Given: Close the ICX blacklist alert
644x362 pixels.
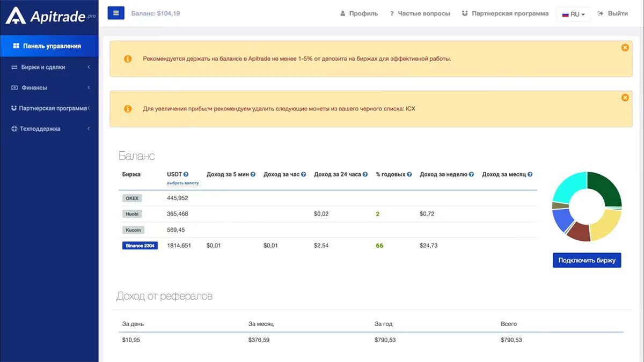Looking at the screenshot, I should click(625, 98).
